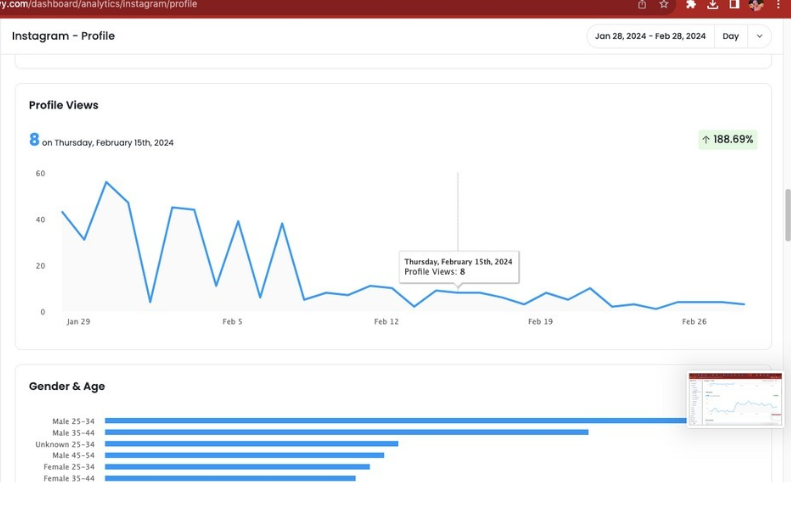Click the browser address bar URL
The height and width of the screenshot is (527, 791).
pyautogui.click(x=100, y=5)
